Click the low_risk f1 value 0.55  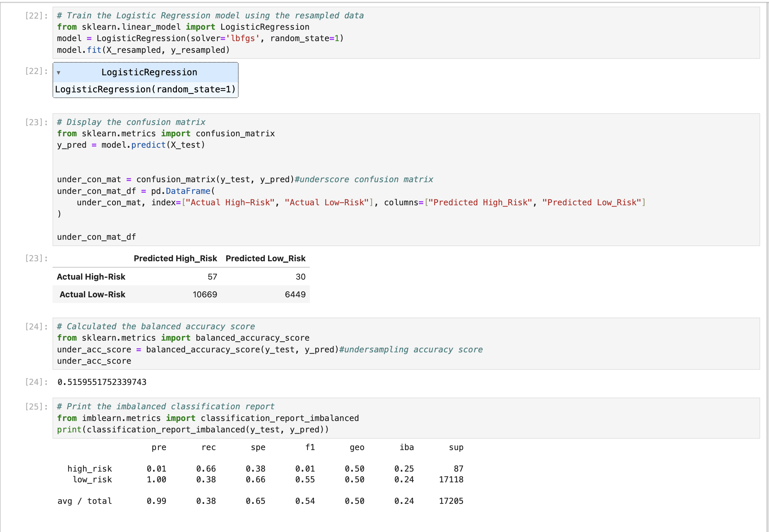[305, 480]
